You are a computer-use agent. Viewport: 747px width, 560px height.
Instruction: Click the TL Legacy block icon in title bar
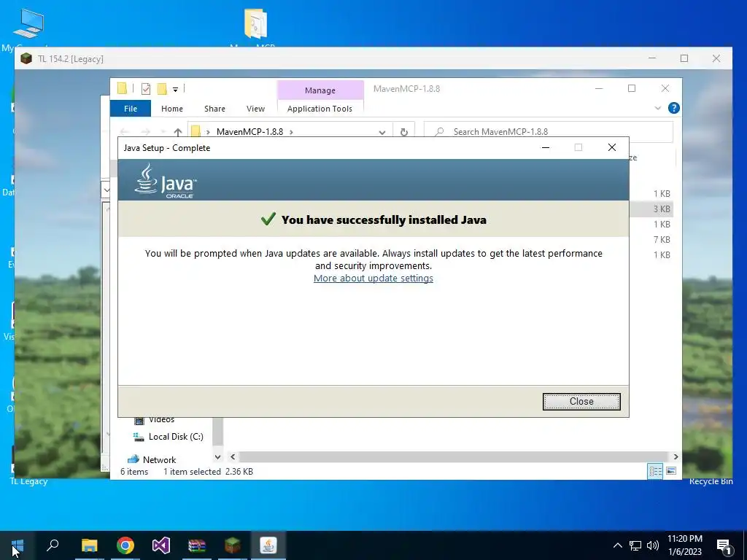[26, 58]
